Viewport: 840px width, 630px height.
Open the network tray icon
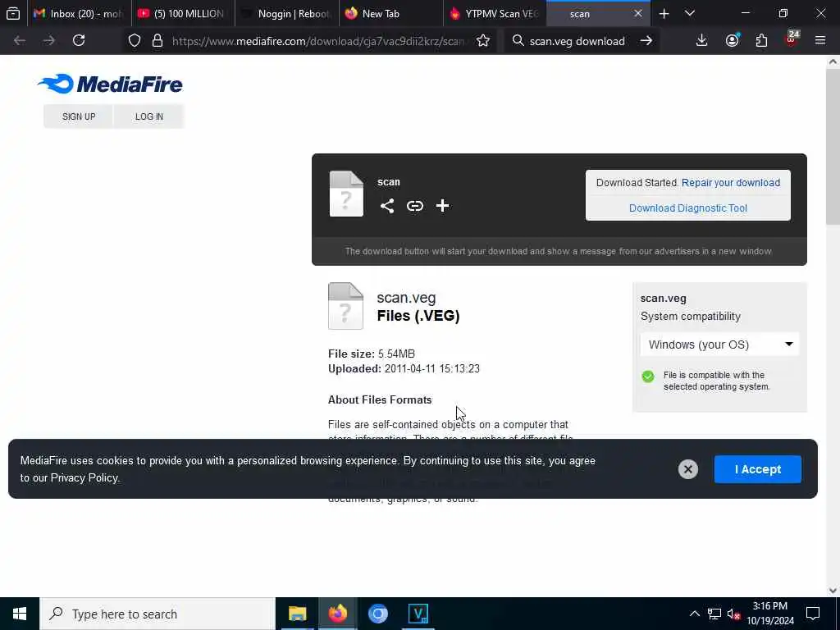714,614
